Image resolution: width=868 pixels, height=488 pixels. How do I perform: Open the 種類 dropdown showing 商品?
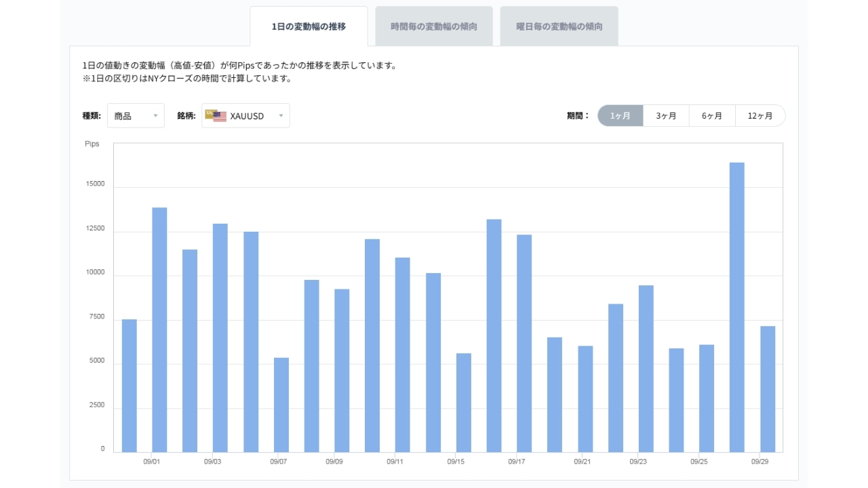[x=136, y=116]
